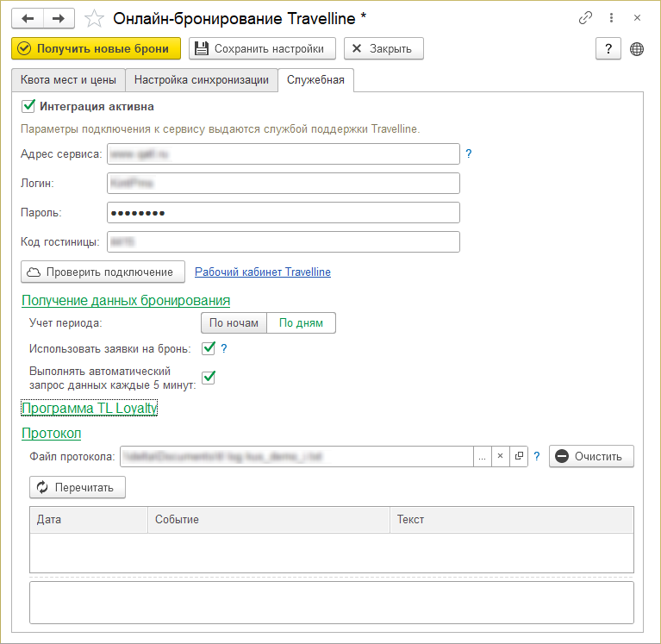Select По ночам period mode
This screenshot has height=644, width=661.
(234, 323)
